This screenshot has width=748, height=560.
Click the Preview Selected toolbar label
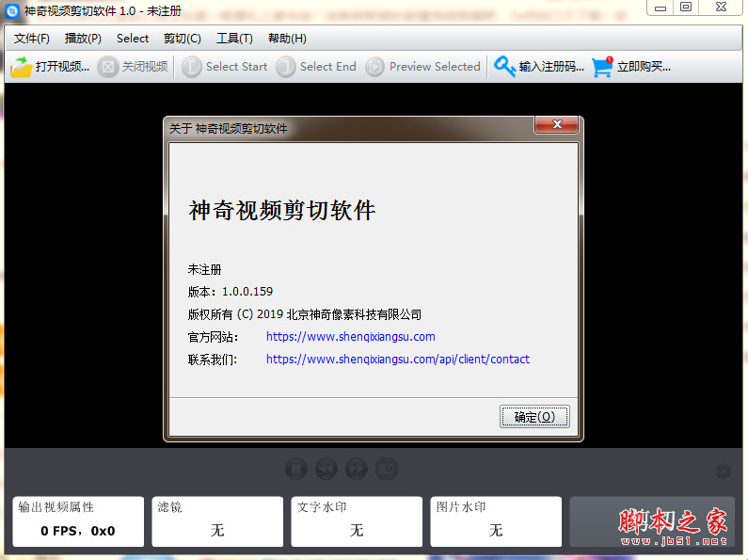click(x=435, y=67)
